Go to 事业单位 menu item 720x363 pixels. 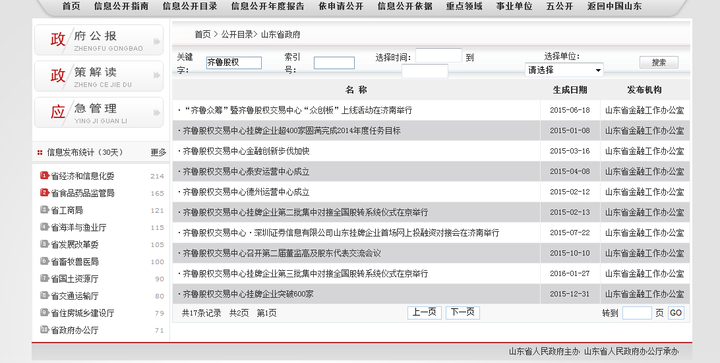(514, 6)
